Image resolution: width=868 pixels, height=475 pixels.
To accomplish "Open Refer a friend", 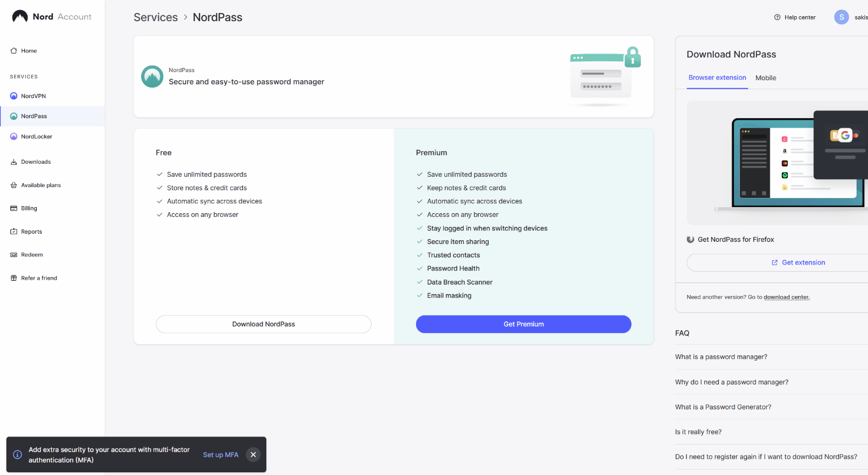I will (x=53, y=278).
